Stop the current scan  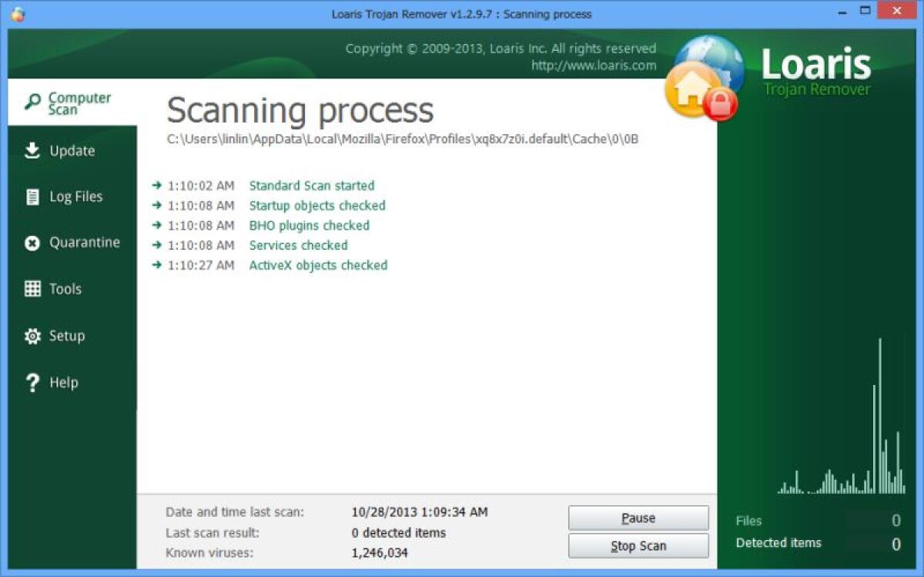(x=638, y=545)
